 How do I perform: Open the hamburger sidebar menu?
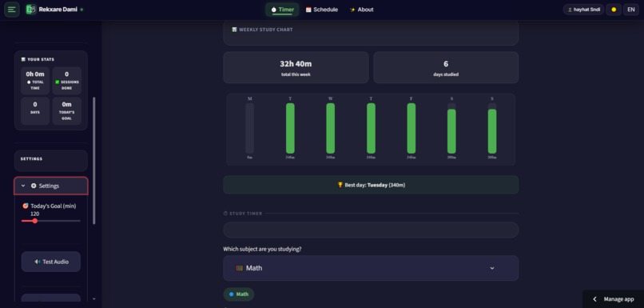(11, 10)
